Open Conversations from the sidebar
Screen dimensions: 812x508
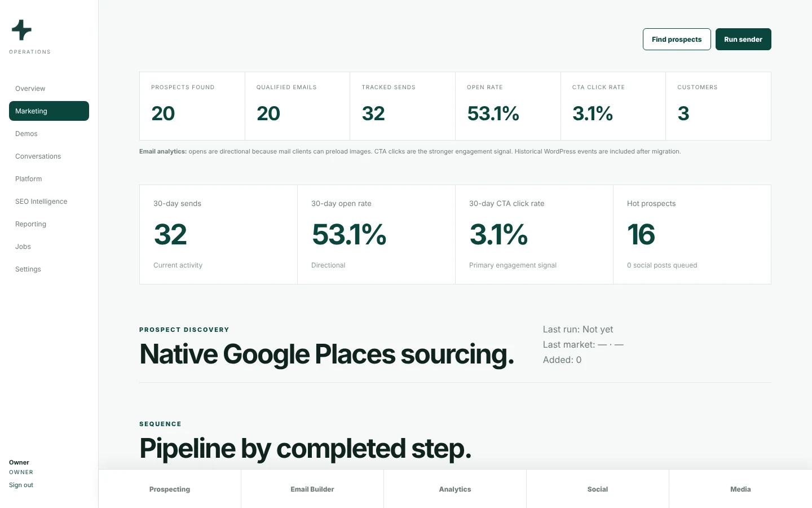[49, 156]
